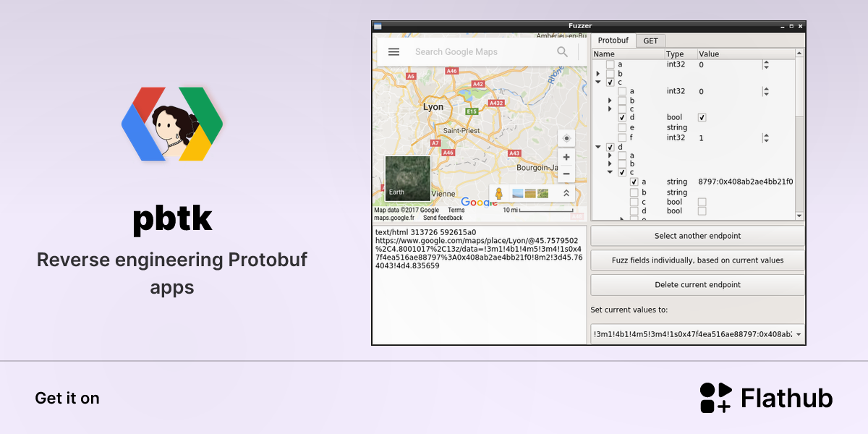Click the string value 8797:0x408ab2ae4bb21f0
Viewport: 868px width, 434px height.
coord(746,182)
